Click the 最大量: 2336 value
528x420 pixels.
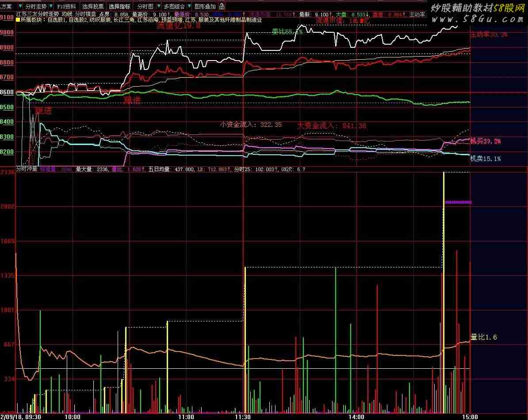click(92, 169)
